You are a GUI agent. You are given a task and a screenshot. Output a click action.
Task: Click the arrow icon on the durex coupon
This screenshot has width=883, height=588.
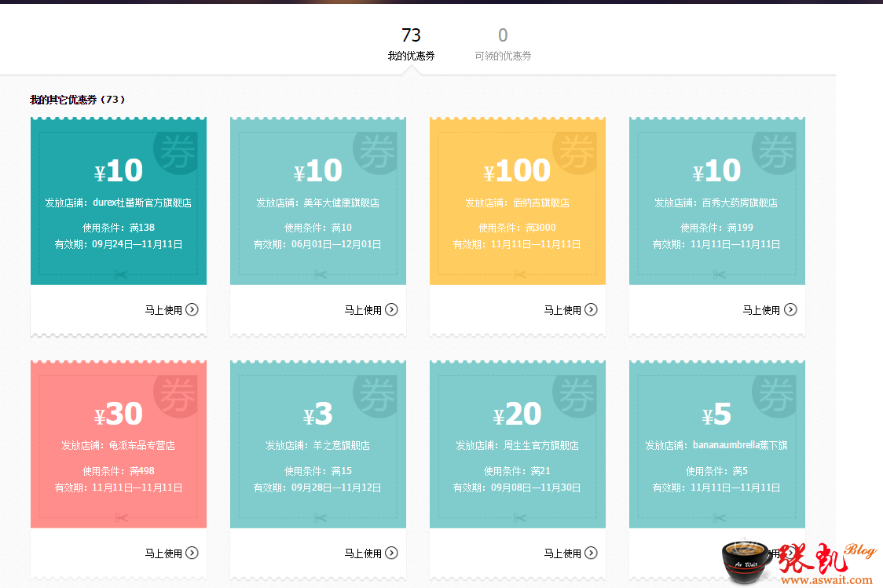(192, 310)
